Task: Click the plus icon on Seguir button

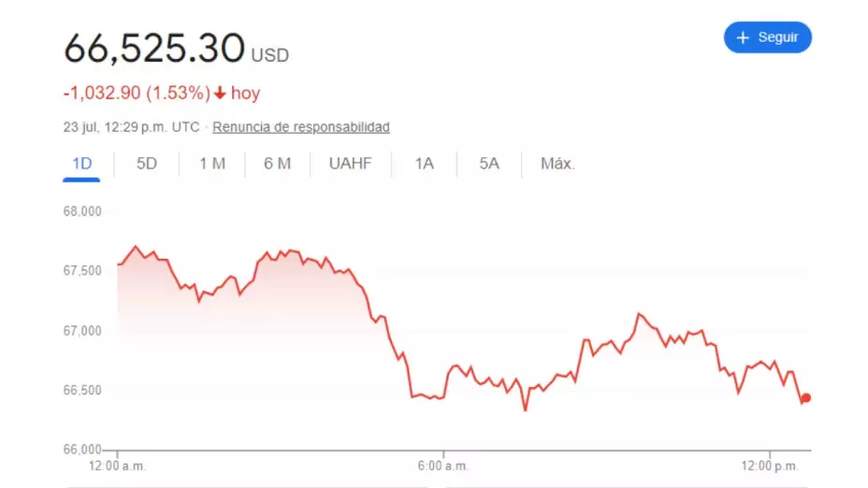Action: coord(744,37)
